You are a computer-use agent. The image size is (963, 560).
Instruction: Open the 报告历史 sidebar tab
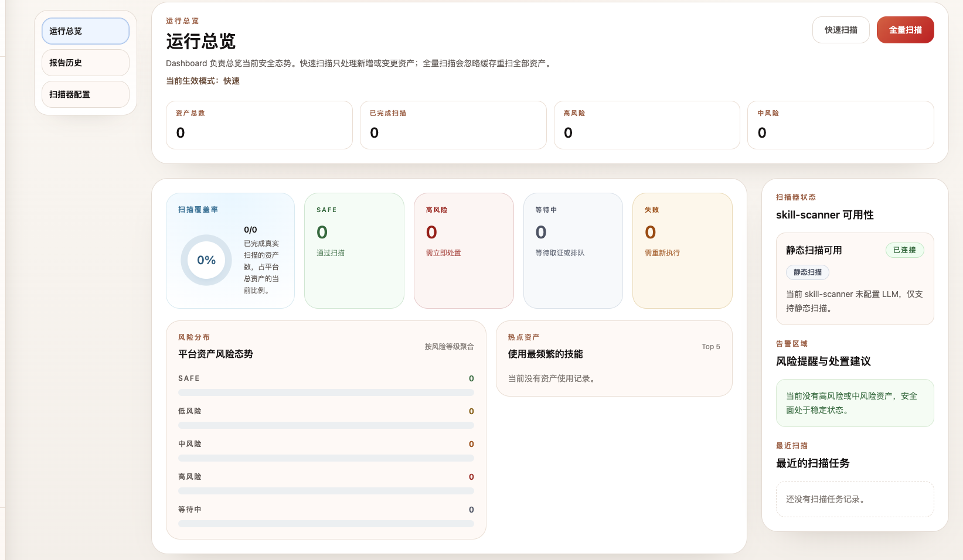click(86, 63)
